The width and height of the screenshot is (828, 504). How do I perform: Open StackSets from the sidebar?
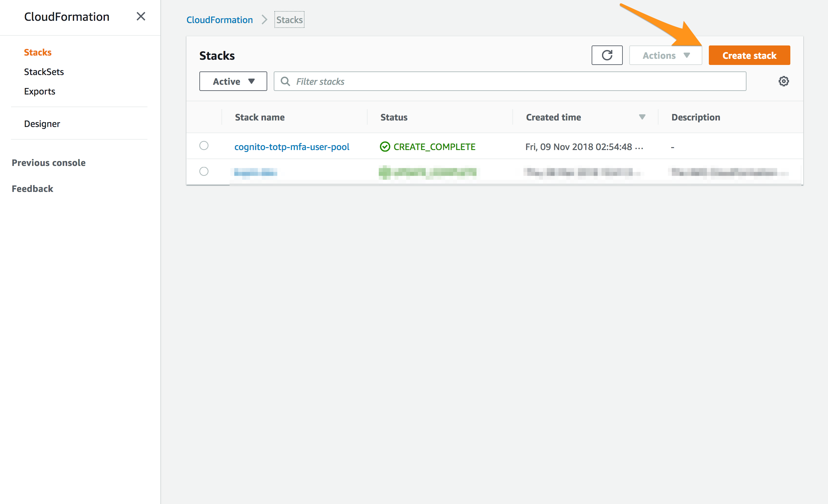tap(44, 71)
